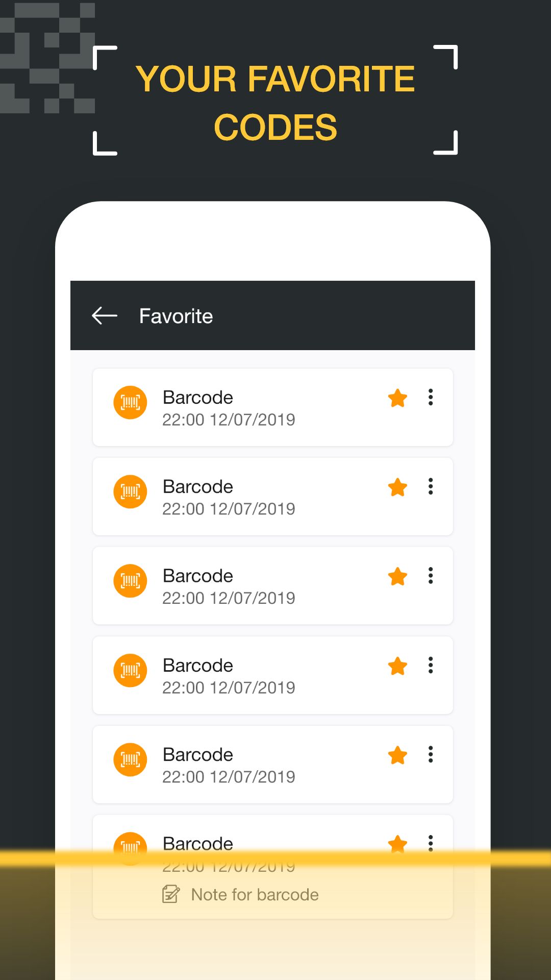Expand the three-dot menu on the third Barcode
This screenshot has width=551, height=980.
pyautogui.click(x=431, y=576)
